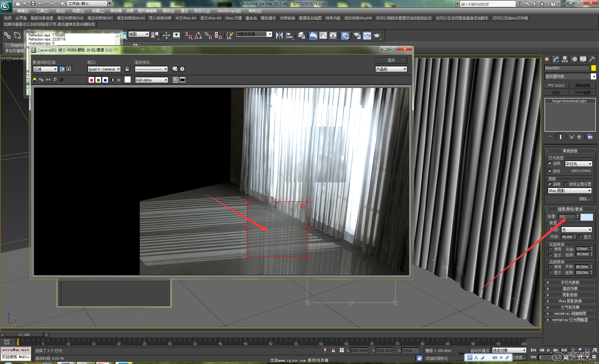Screen dimensions: 599x364
Task: Click the 排除... exclude button
Action: pyautogui.click(x=585, y=199)
